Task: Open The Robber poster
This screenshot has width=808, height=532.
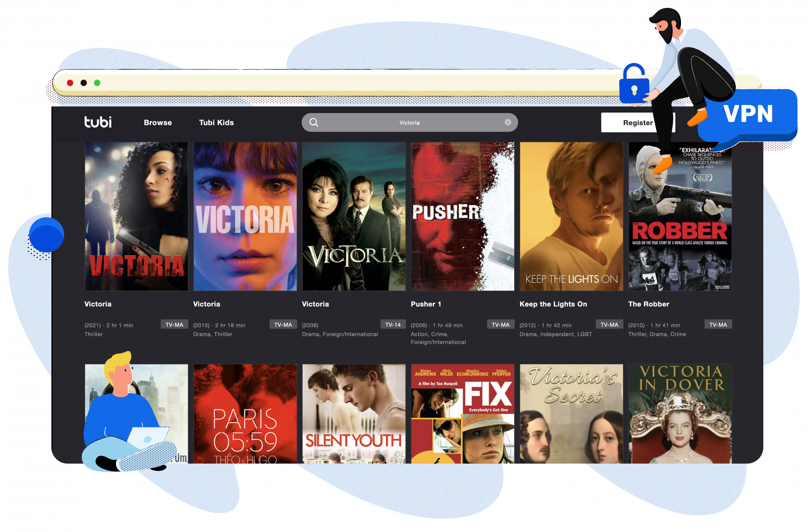Action: (x=680, y=216)
